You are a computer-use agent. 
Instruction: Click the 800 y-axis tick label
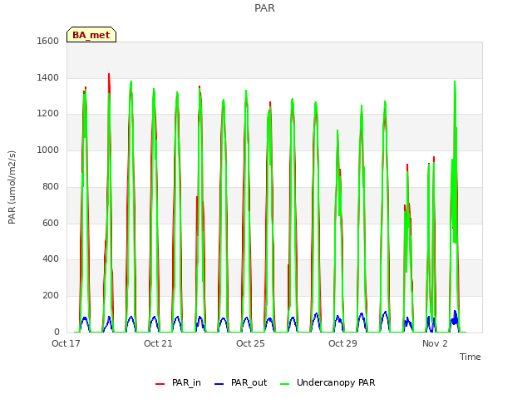(x=51, y=186)
